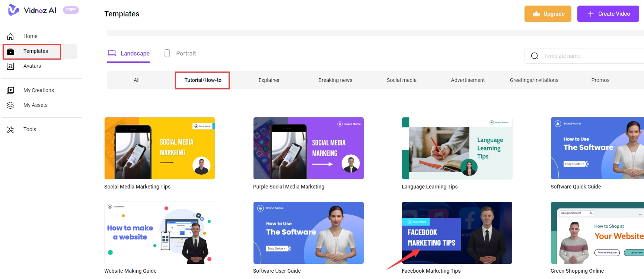Select the Website Making Guide thumbnail
Screen dimensions: 644x279
[159, 233]
